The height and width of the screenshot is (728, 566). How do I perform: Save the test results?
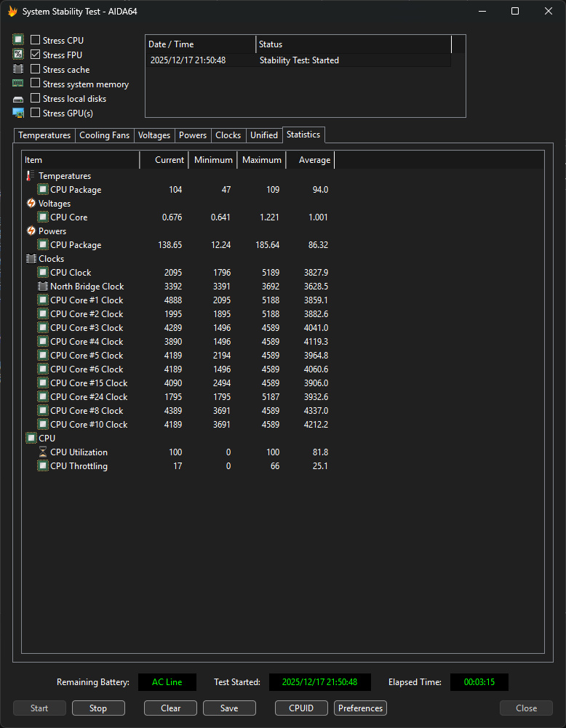[229, 708]
